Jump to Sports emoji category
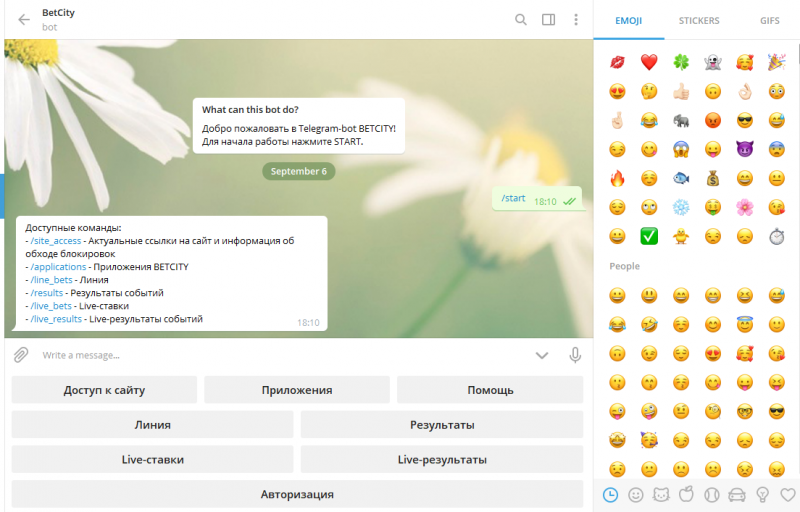The image size is (800, 512). [712, 495]
